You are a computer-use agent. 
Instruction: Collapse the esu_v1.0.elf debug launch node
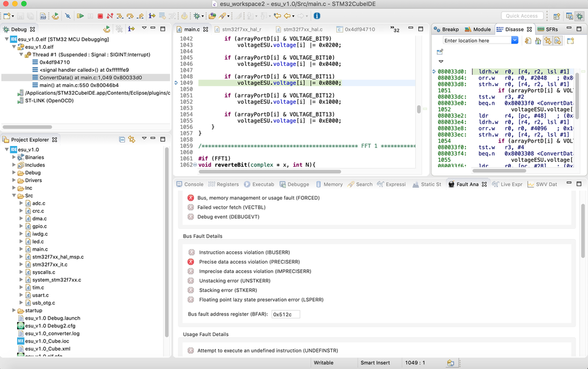click(6, 39)
